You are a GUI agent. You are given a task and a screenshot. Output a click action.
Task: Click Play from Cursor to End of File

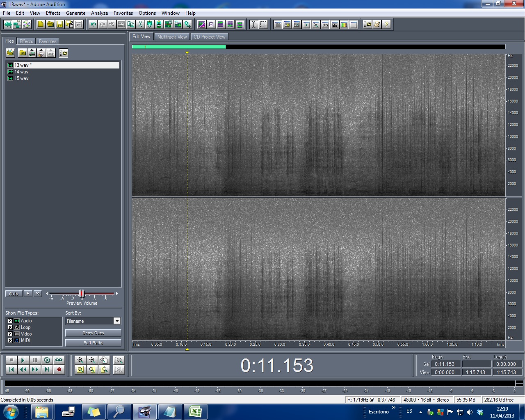(x=47, y=360)
